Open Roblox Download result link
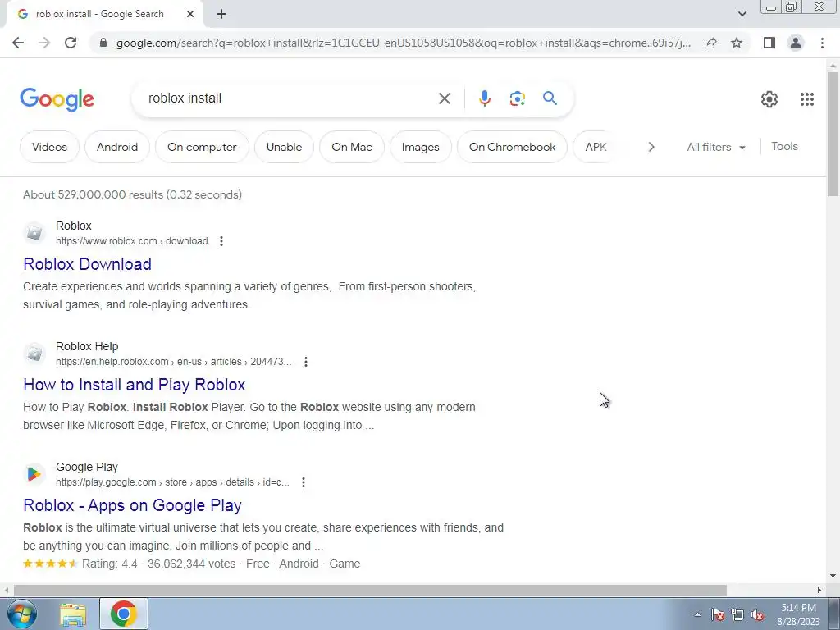The height and width of the screenshot is (630, 840). 87,264
